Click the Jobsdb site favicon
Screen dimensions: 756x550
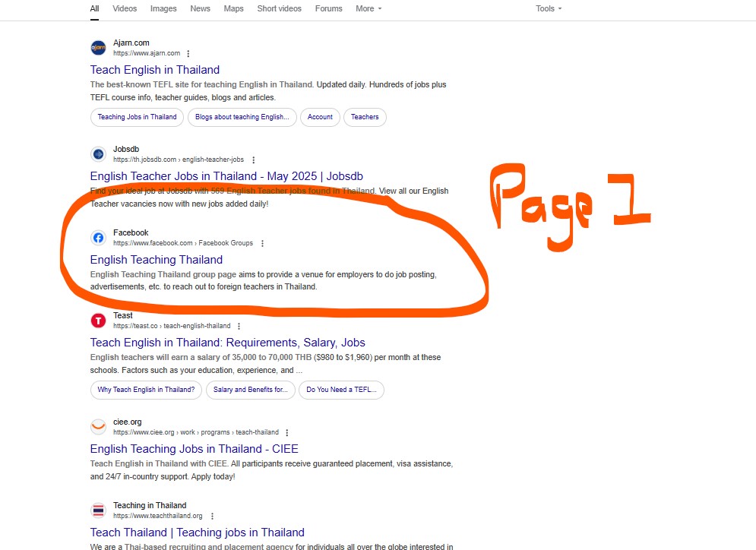coord(98,154)
